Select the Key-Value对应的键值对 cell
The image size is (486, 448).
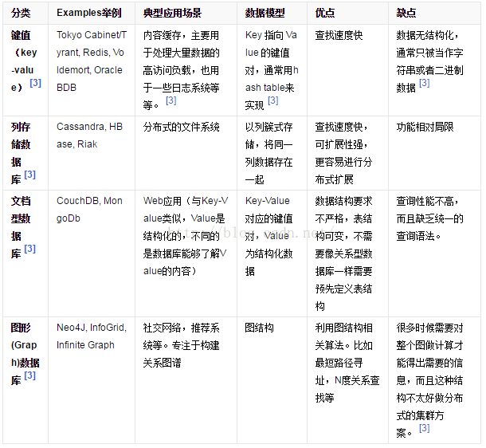[x=272, y=253]
